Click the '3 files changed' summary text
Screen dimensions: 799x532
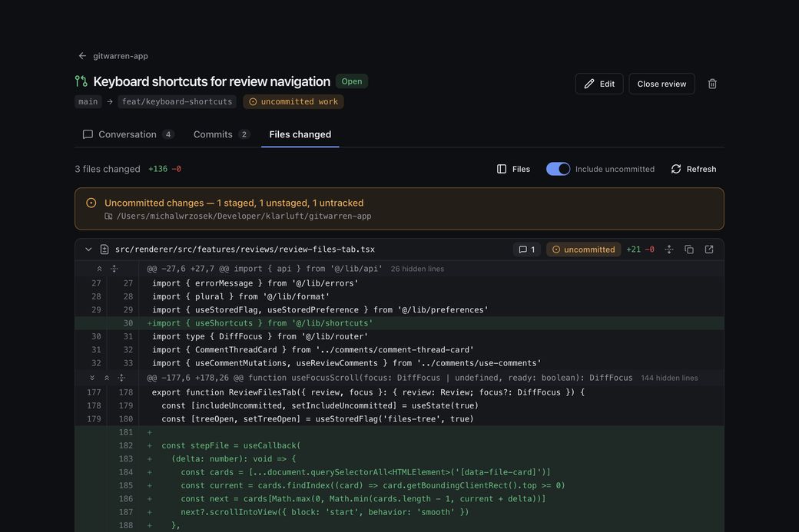pos(108,169)
